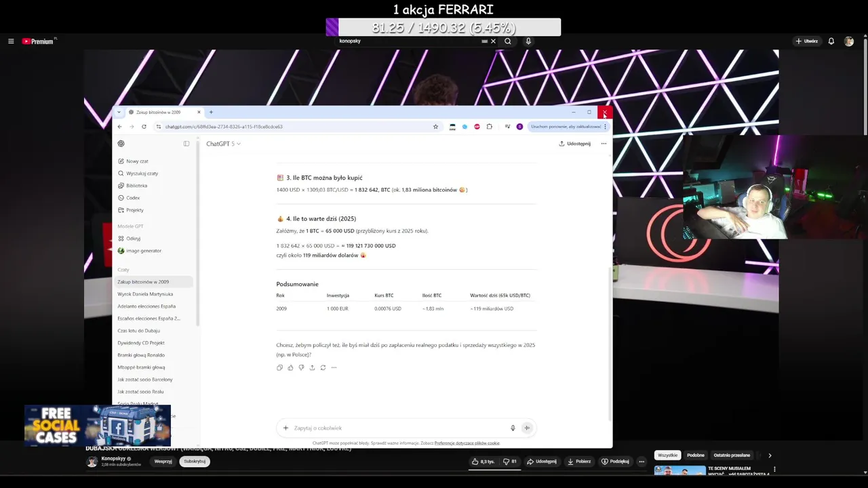Reload the ChatGPT page
The image size is (868, 488).
click(144, 127)
